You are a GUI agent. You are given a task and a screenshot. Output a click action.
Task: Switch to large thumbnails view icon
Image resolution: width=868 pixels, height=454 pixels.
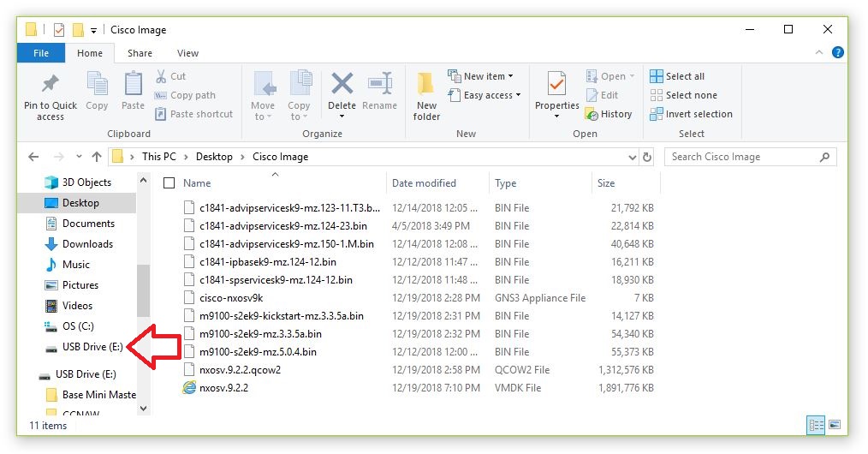click(835, 425)
